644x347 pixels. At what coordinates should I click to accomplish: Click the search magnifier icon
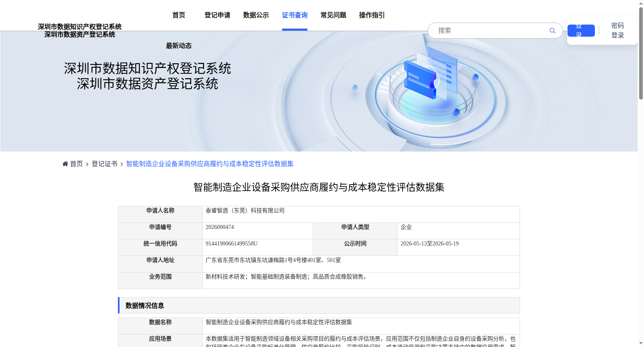pos(552,31)
